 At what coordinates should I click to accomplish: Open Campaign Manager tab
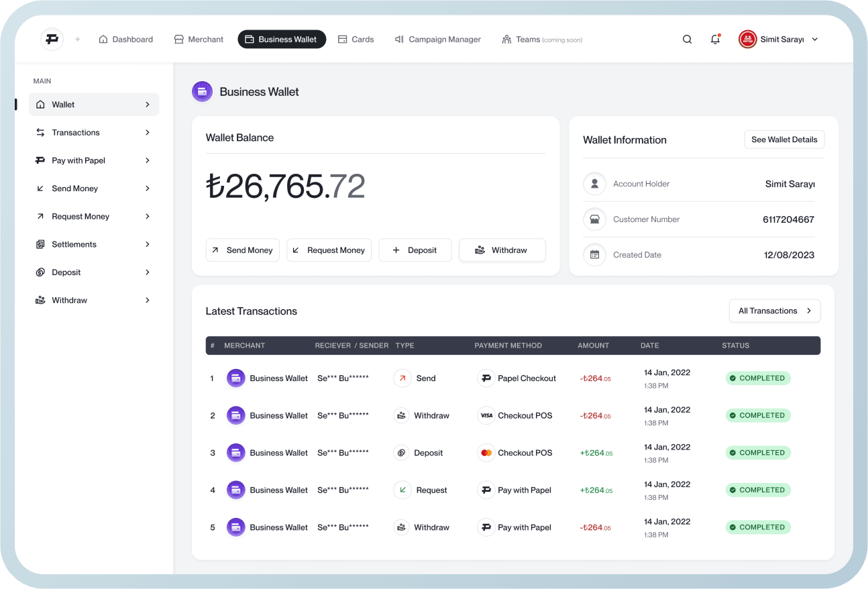point(437,40)
